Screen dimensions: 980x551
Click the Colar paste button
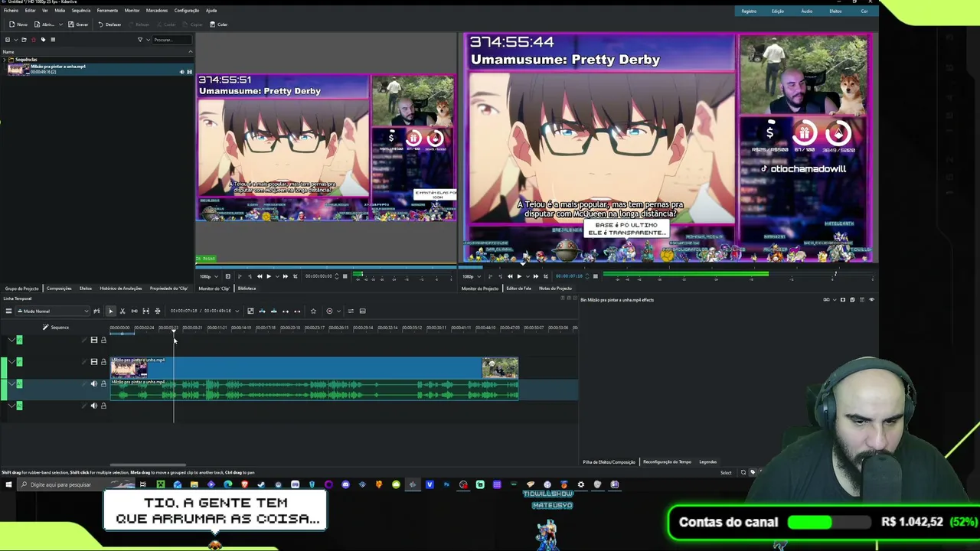click(218, 24)
